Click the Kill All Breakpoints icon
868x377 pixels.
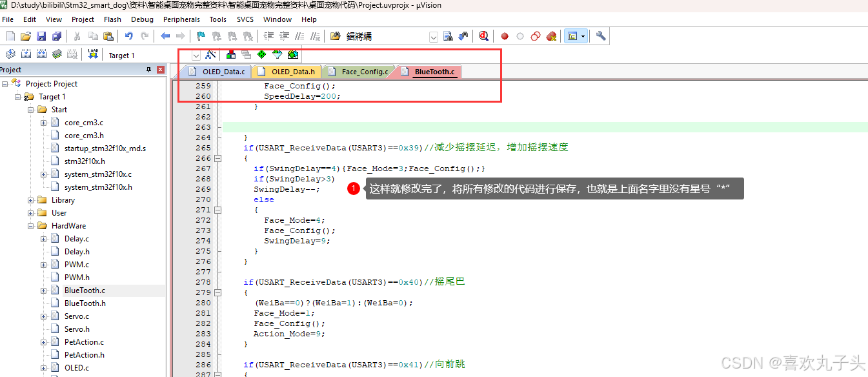[x=551, y=36]
